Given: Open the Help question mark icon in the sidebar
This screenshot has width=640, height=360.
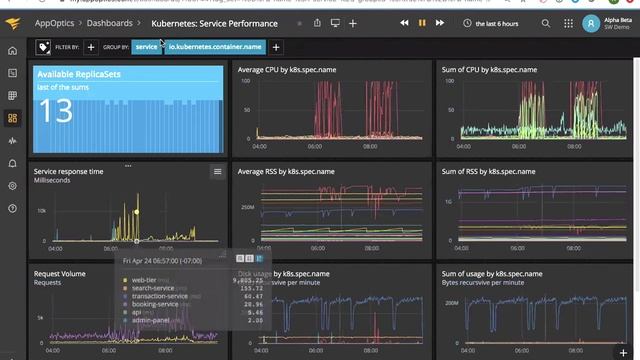Looking at the screenshot, I should (13, 209).
